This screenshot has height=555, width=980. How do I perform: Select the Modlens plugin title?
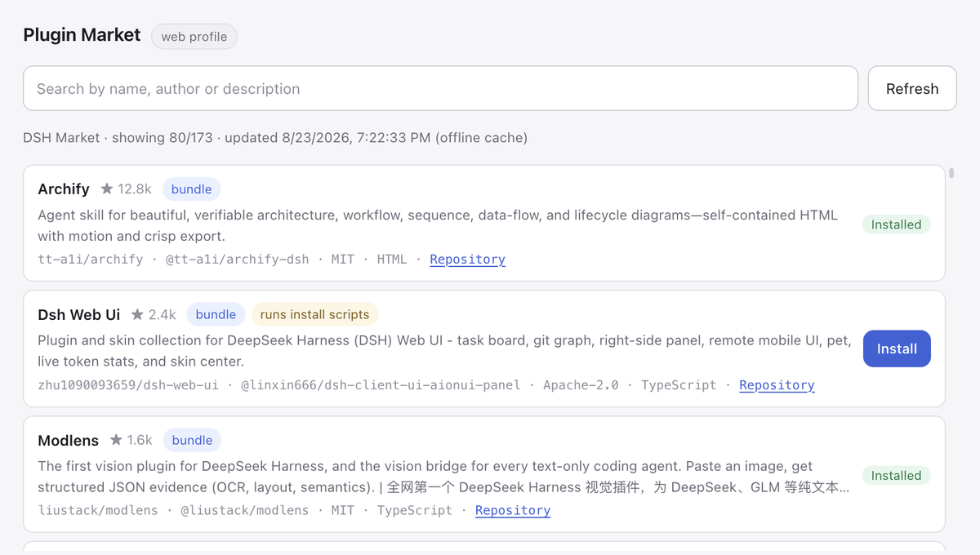(68, 440)
